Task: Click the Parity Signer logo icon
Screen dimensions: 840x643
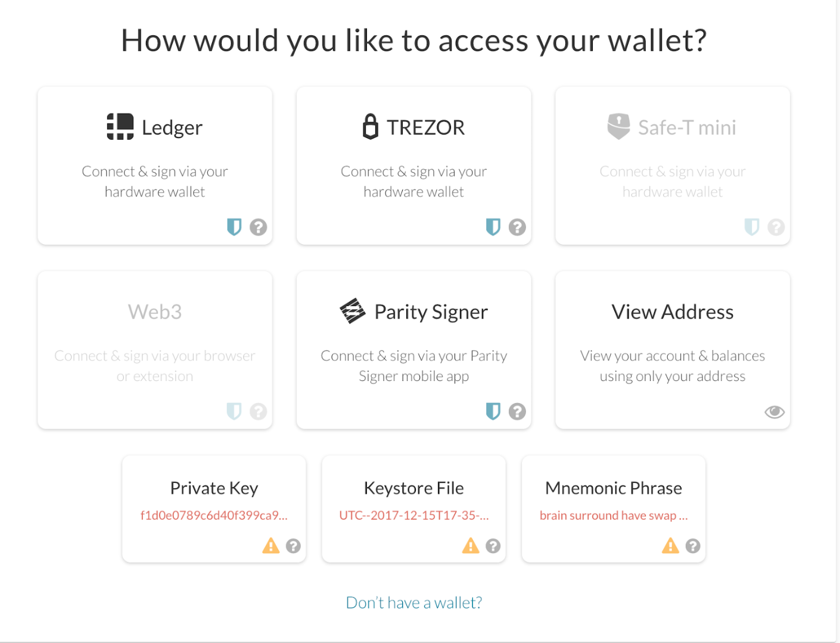Action: tap(351, 311)
